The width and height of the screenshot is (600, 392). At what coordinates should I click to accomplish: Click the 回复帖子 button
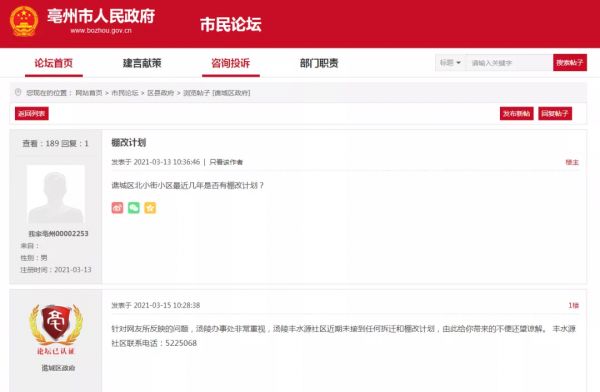tap(555, 113)
